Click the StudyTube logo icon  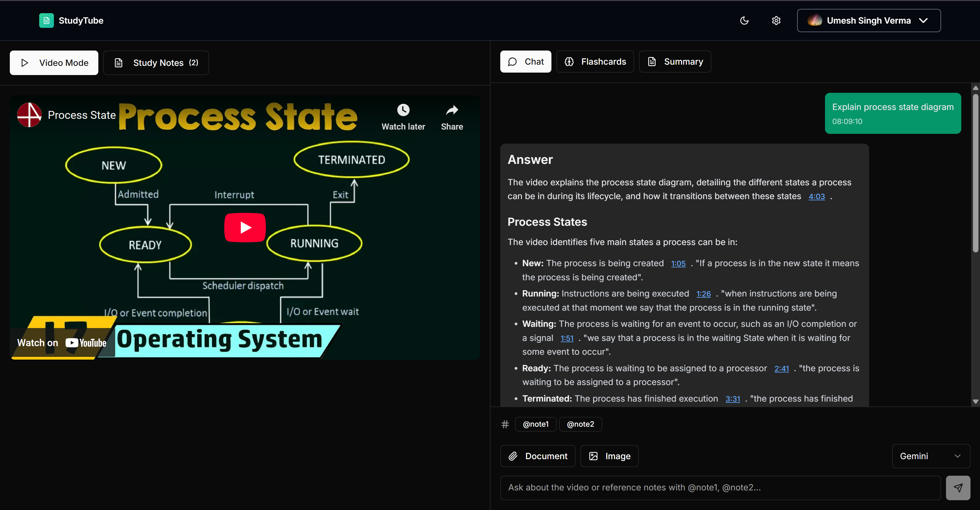tap(47, 21)
